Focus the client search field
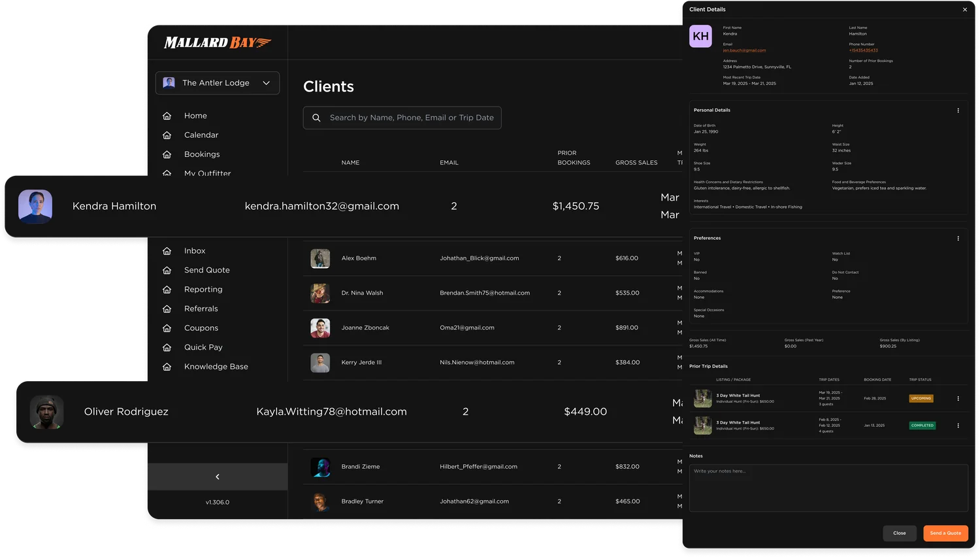 (x=402, y=118)
